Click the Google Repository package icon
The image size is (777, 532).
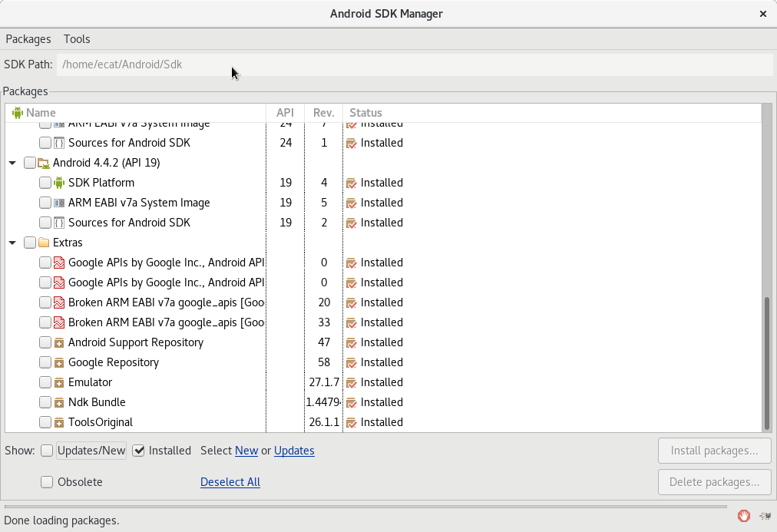point(59,362)
